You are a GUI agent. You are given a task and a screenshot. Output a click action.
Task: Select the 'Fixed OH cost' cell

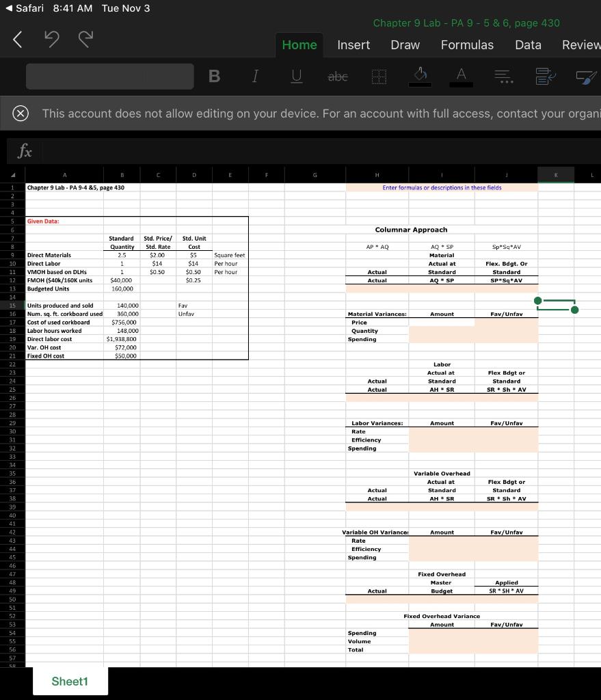click(64, 356)
